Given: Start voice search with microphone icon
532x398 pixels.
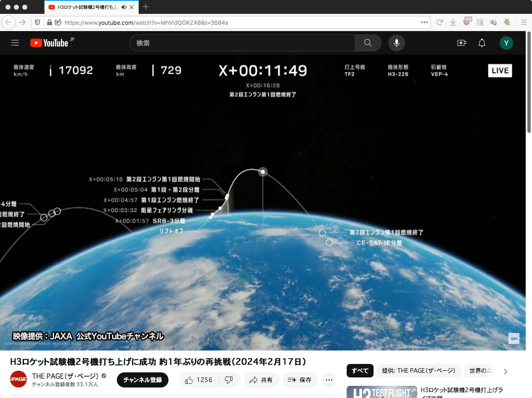Looking at the screenshot, I should 396,43.
